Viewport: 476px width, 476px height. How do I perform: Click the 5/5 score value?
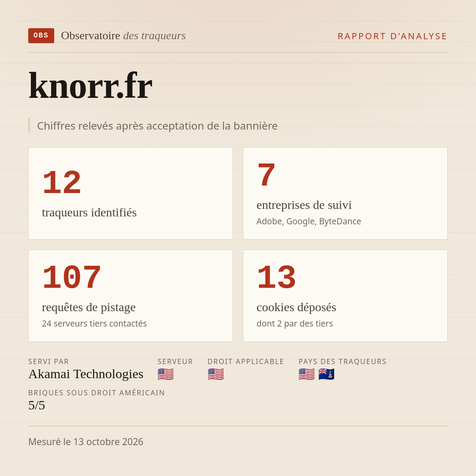[x=37, y=405]
